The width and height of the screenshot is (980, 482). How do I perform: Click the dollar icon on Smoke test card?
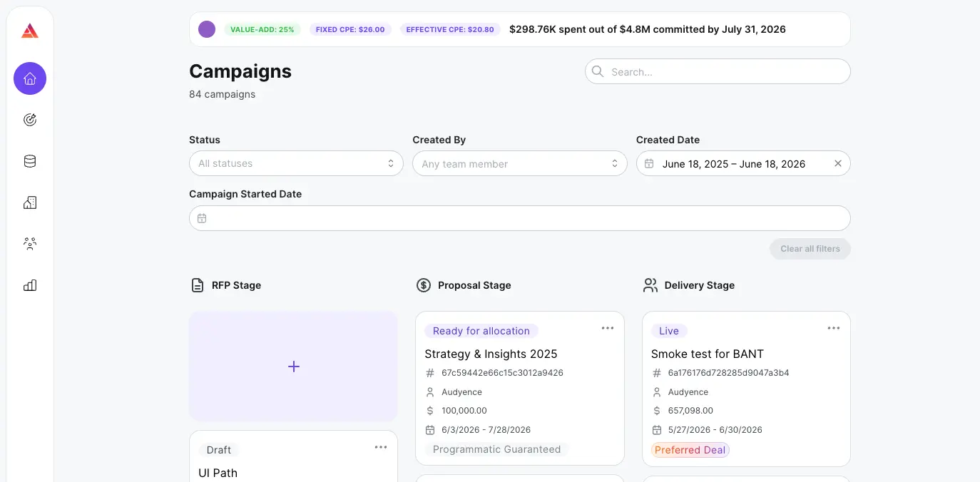point(656,411)
